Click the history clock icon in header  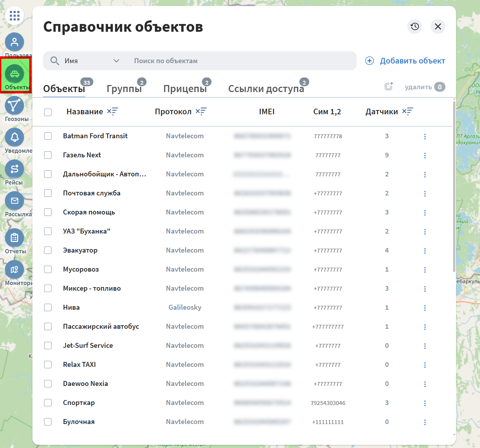pos(415,26)
